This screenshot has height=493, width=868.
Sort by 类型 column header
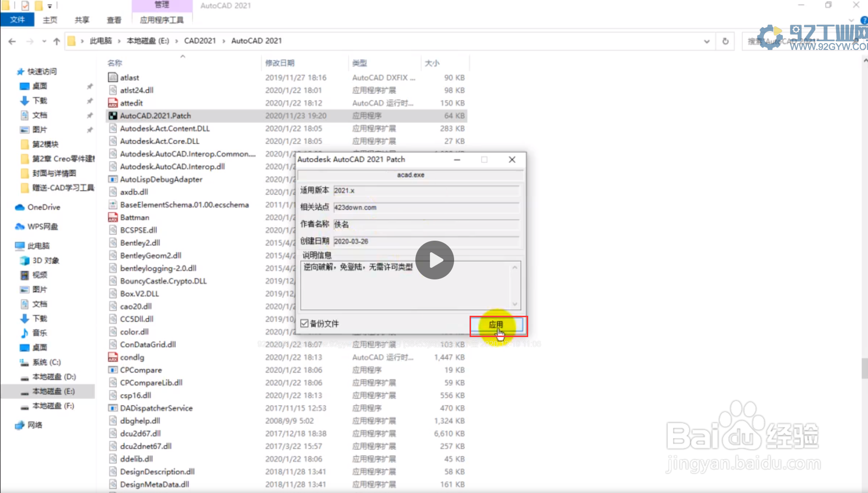point(360,63)
